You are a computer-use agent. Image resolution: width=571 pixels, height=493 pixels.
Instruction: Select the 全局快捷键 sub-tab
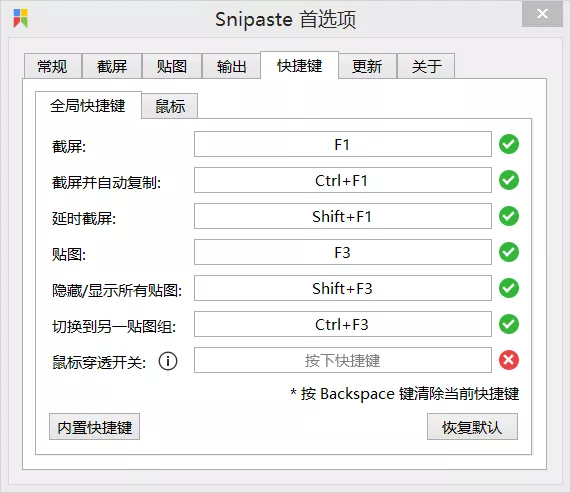tap(88, 106)
